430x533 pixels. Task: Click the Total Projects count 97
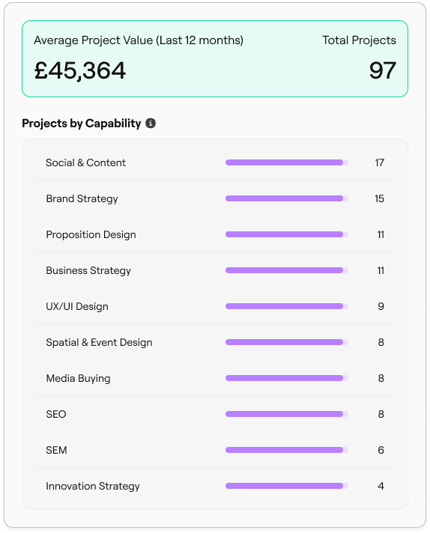coord(382,71)
